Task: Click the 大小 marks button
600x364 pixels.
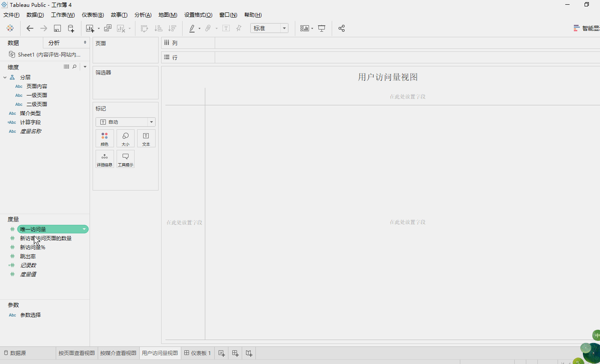Action: 126,139
